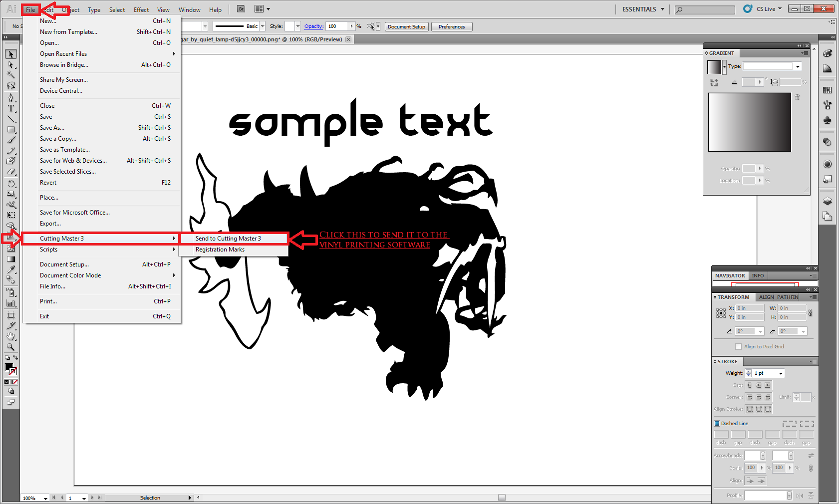Select the Zoom magnifier tool
This screenshot has height=504, width=839.
click(x=11, y=347)
